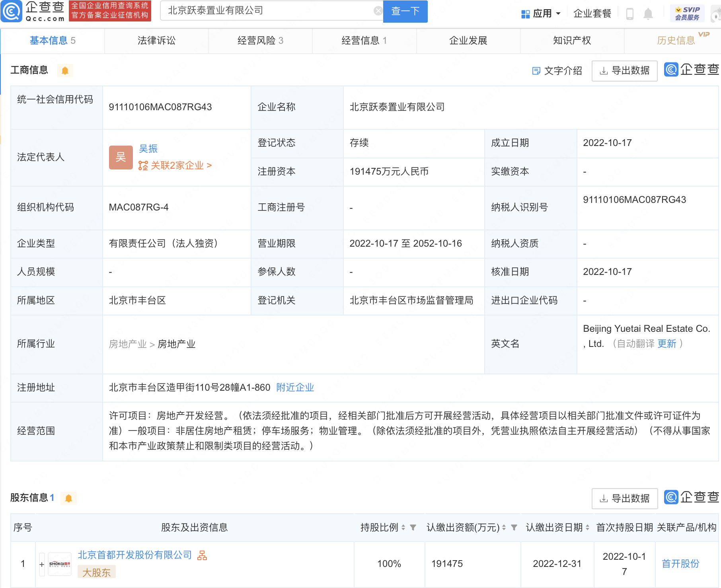Open the 企业套餐 link

pos(592,14)
